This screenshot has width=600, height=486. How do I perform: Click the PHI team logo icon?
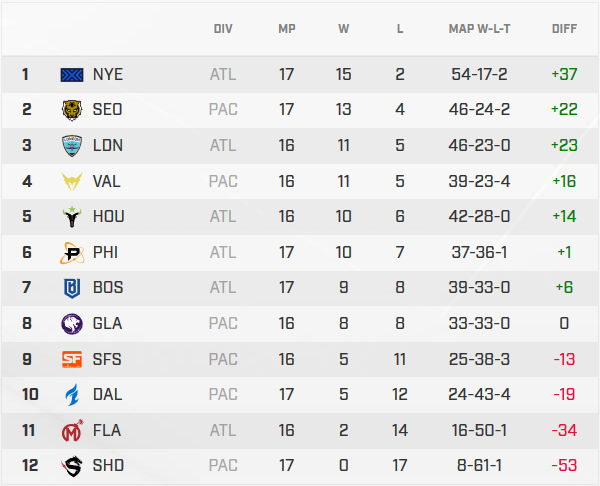point(73,252)
